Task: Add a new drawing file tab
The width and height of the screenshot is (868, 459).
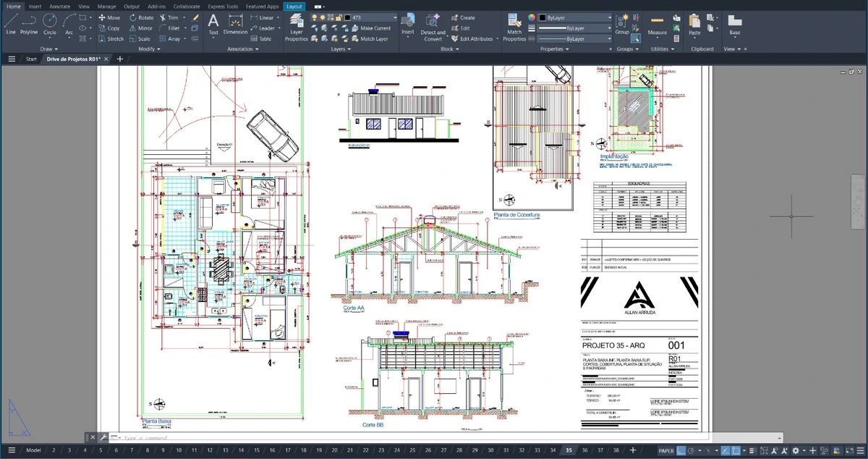Action: point(120,59)
